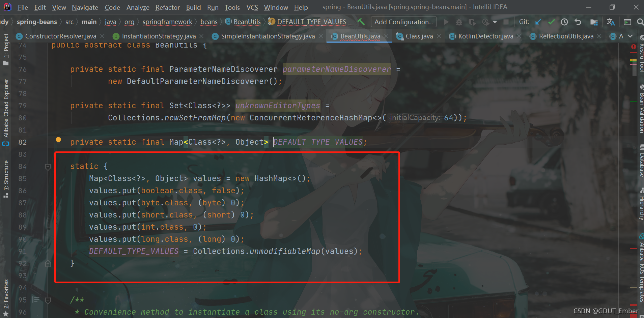Viewport: 644px width, 318px height.
Task: Toggle the 2: Favorites tool window
Action: coord(6,298)
